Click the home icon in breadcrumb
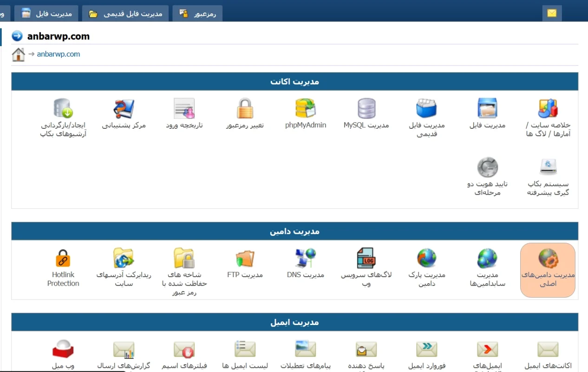 pyautogui.click(x=18, y=54)
